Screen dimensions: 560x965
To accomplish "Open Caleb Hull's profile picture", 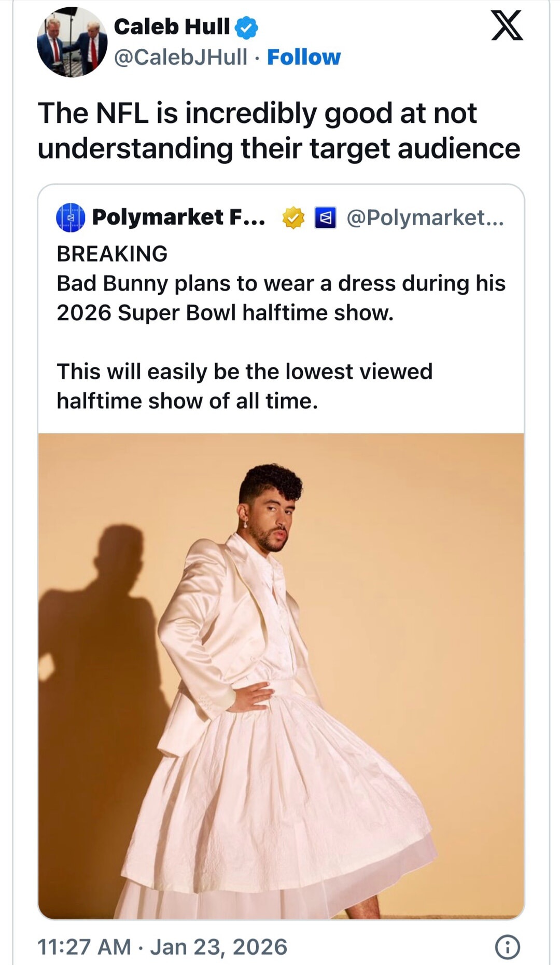I will [72, 42].
